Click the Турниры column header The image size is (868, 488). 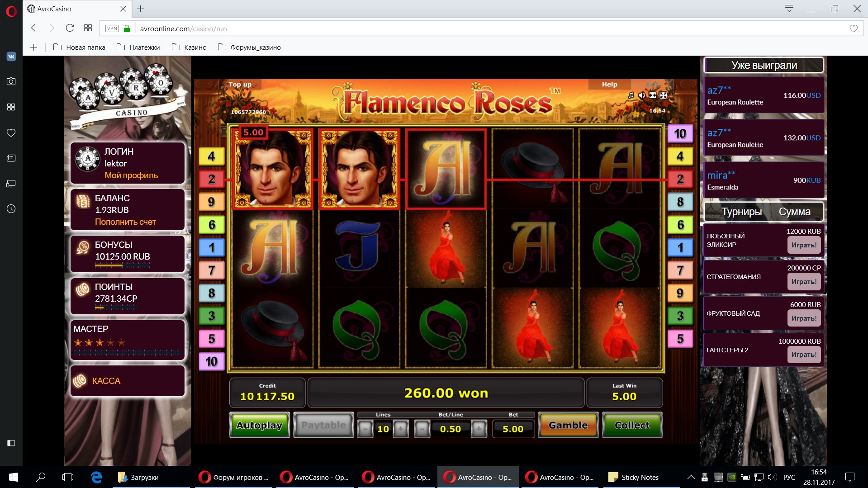tap(741, 212)
